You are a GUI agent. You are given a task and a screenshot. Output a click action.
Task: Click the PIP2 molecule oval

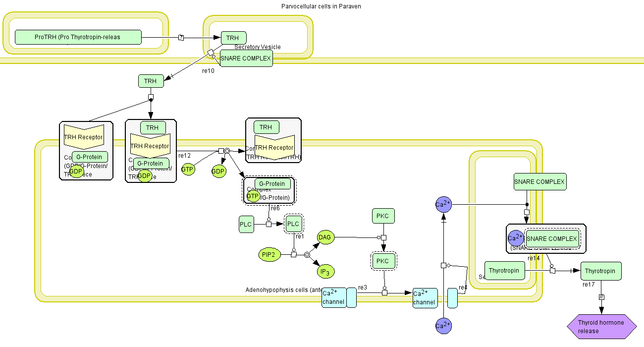[269, 255]
